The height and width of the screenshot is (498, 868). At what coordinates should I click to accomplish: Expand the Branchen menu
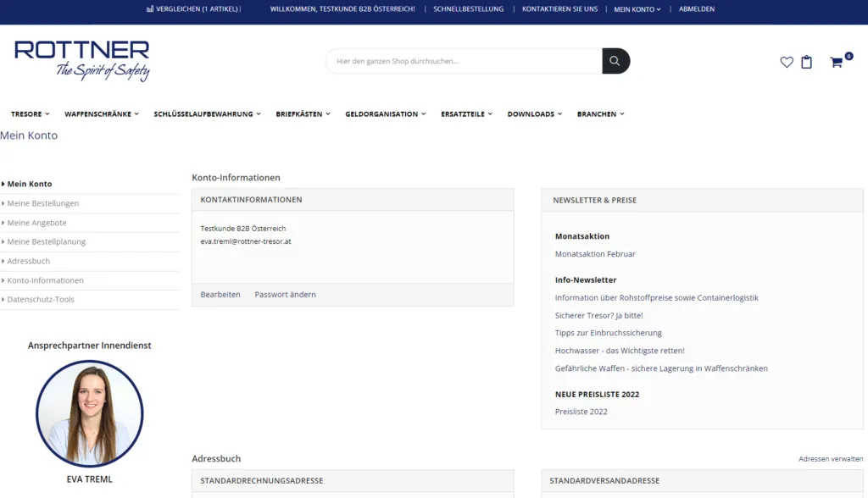pos(601,114)
